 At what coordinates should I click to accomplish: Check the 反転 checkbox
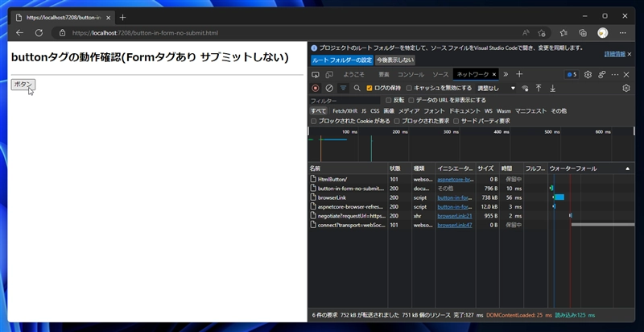coord(389,100)
